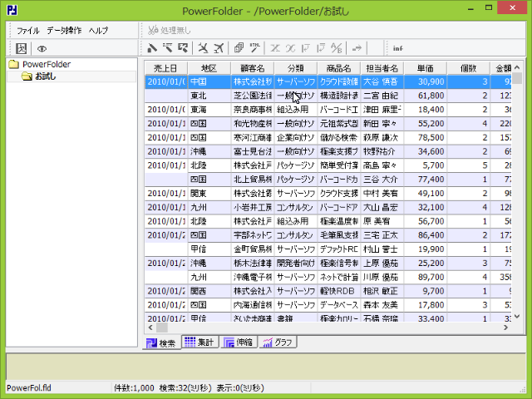Viewport: 532px width, 399px height.
Task: Switch to the グラフ tab
Action: [x=278, y=342]
